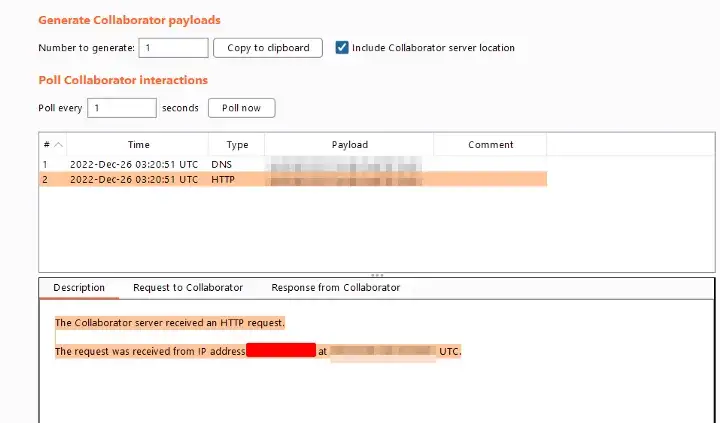The image size is (720, 423).
Task: Click the Poll every seconds input field
Action: [122, 108]
